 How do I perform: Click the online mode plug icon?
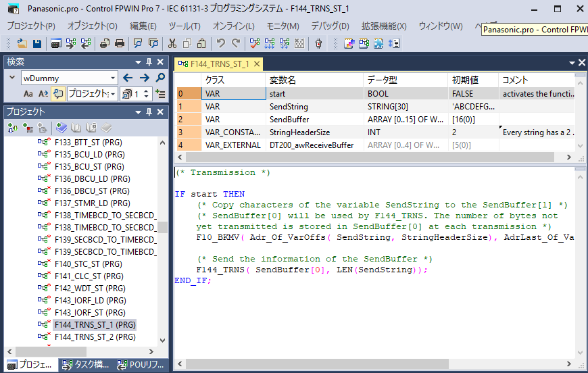coord(318,44)
